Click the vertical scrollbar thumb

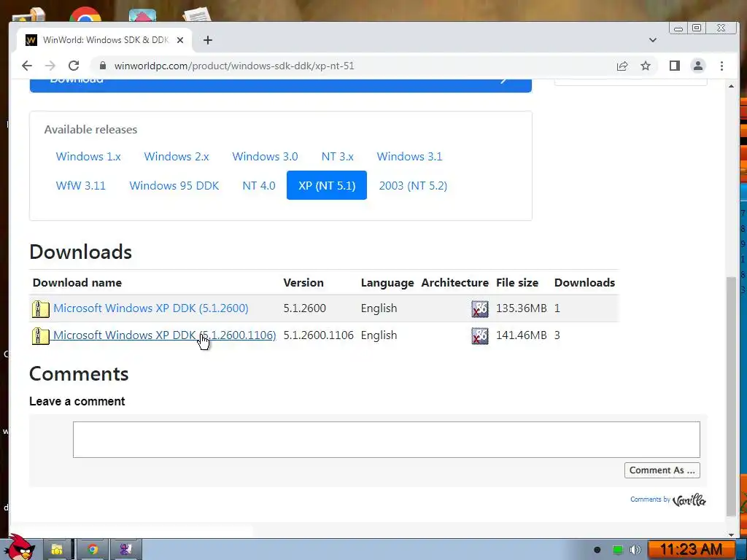click(x=731, y=396)
